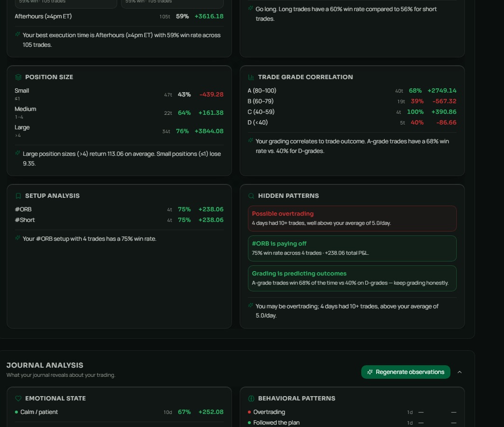Click the sparkle icon beside #ORB setup insight

[x=18, y=237]
